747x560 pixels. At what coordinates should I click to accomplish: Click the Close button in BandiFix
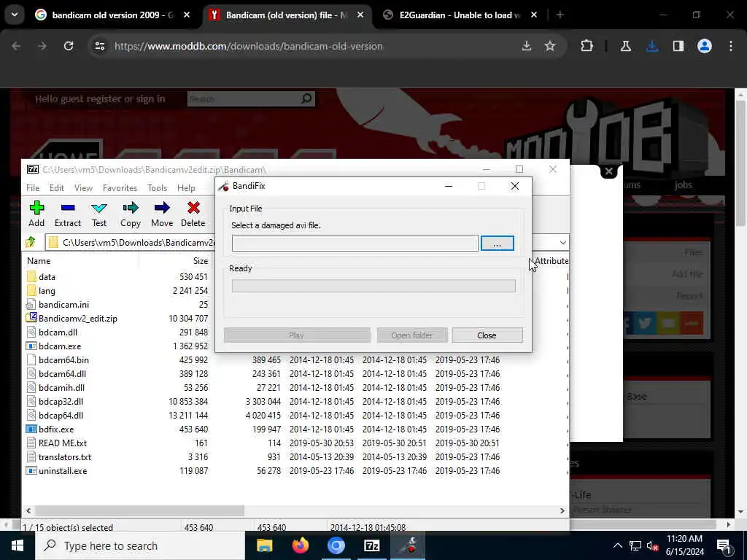pyautogui.click(x=487, y=335)
